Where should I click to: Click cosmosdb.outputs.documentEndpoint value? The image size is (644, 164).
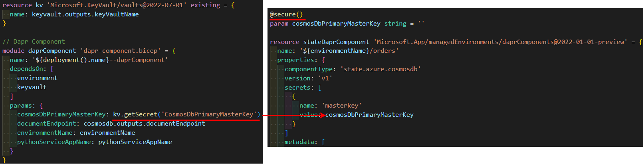click(x=144, y=124)
